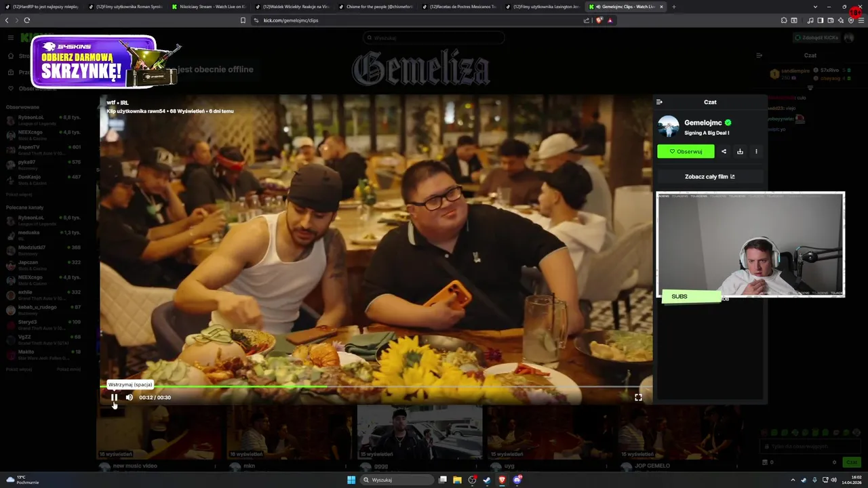Open the Gemelojmc profile avatar
Screen dimensions: 868x488
(x=668, y=126)
